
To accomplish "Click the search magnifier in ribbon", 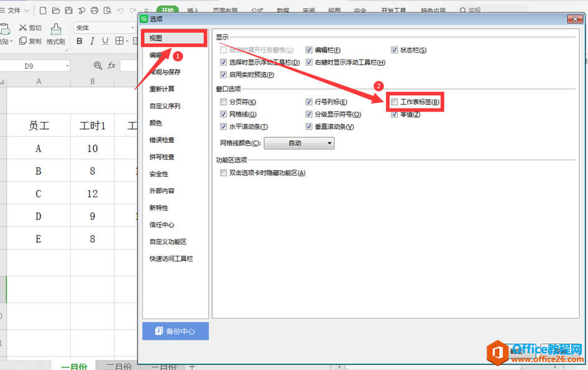I will pos(462,11).
